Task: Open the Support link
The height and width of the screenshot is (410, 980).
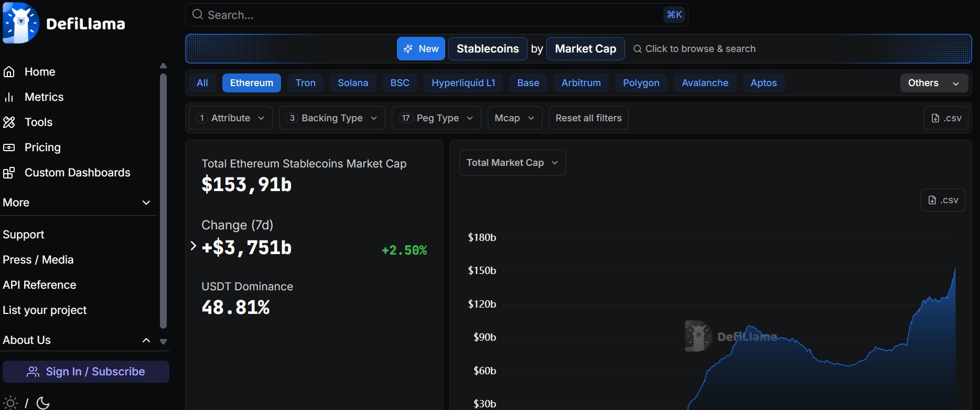Action: 24,235
